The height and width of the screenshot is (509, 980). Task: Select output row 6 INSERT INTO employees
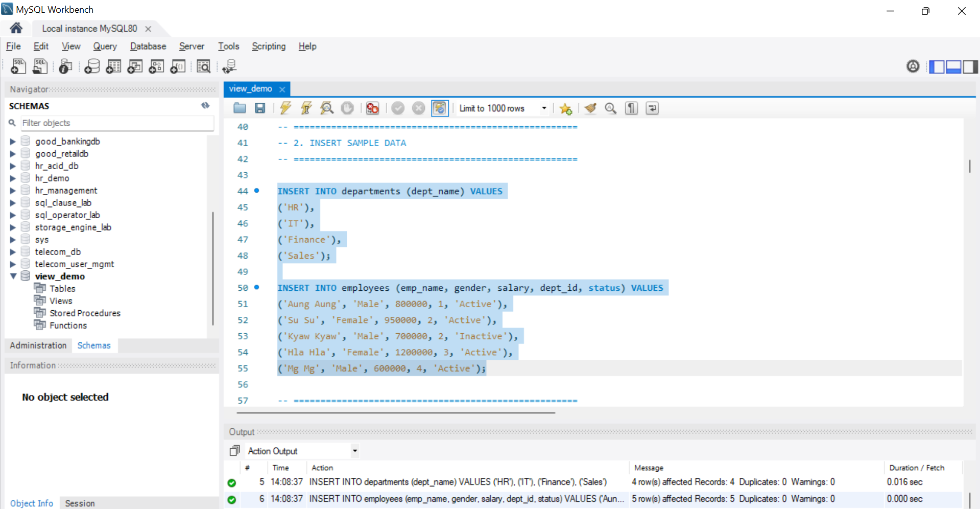(593, 499)
